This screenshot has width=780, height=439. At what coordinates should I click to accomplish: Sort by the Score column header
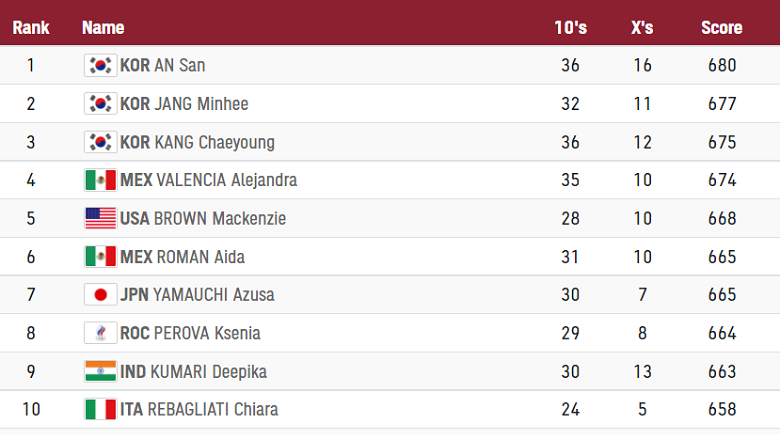pyautogui.click(x=722, y=28)
